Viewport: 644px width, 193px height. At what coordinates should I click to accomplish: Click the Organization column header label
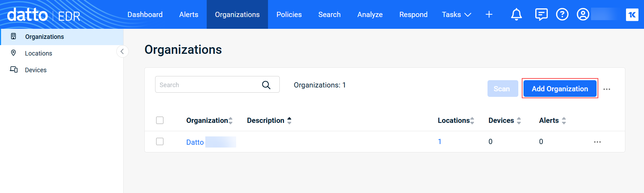tap(207, 120)
